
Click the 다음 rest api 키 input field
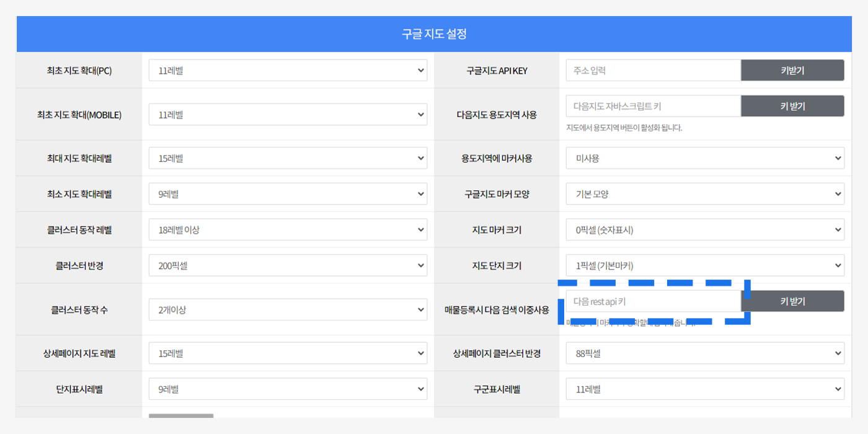(653, 301)
